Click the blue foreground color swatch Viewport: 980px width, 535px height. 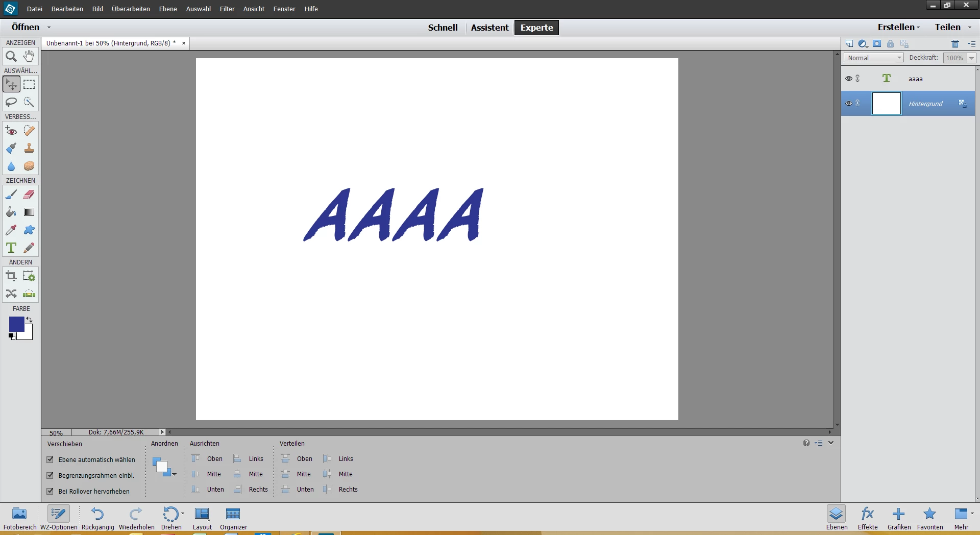(16, 324)
